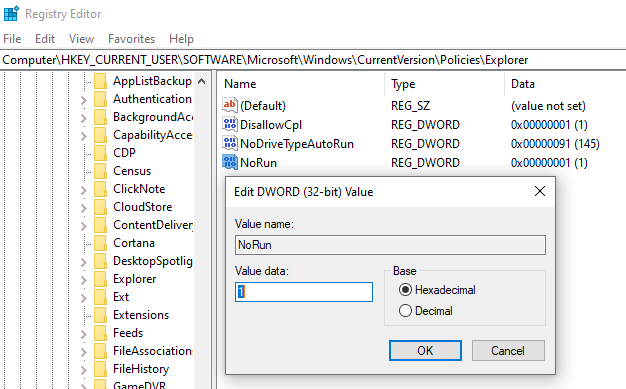
Task: Expand the DesktopSpotlig key
Action: pyautogui.click(x=83, y=262)
